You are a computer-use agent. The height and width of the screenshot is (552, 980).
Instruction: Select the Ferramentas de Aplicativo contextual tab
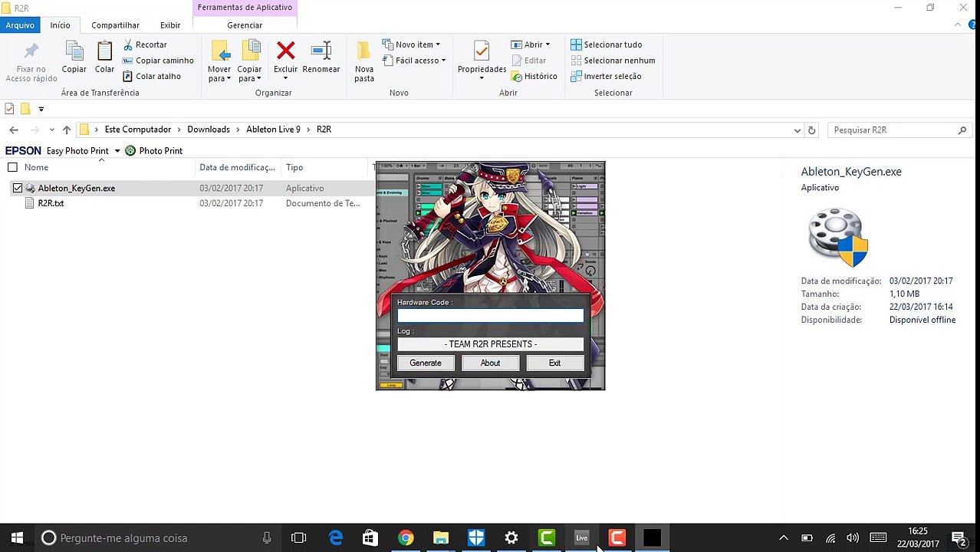click(245, 7)
